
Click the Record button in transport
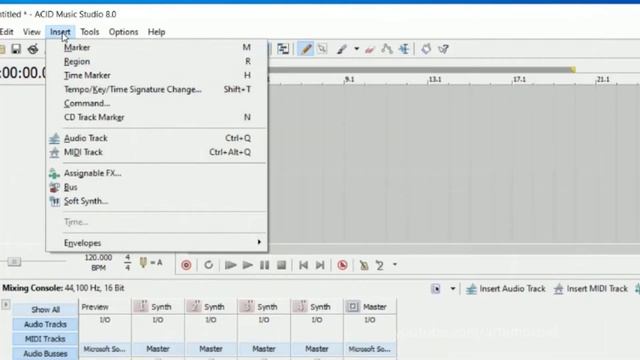click(x=186, y=265)
